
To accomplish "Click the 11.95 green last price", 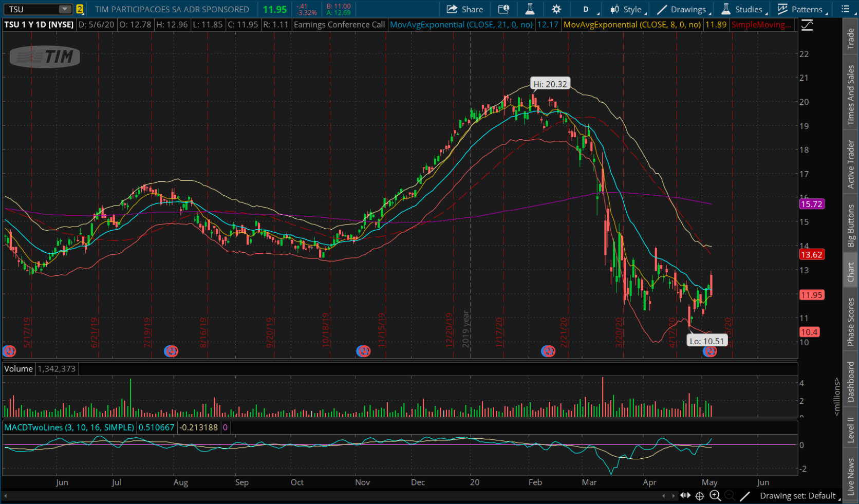I will (x=275, y=9).
